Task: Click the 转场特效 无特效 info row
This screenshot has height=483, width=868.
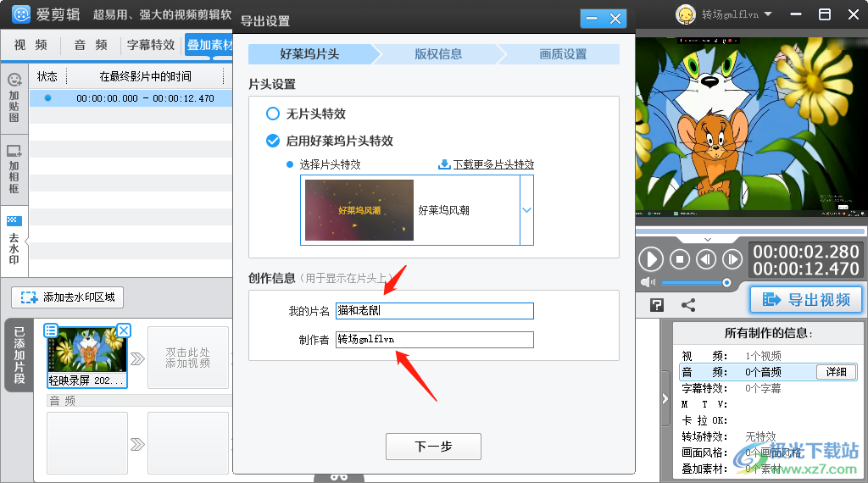Action: (x=768, y=436)
